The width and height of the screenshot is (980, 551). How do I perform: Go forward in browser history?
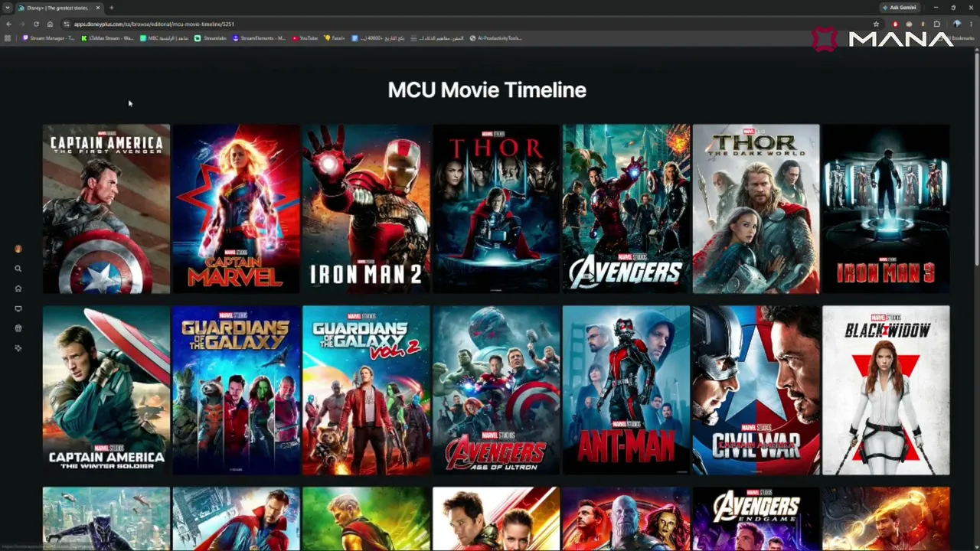22,24
